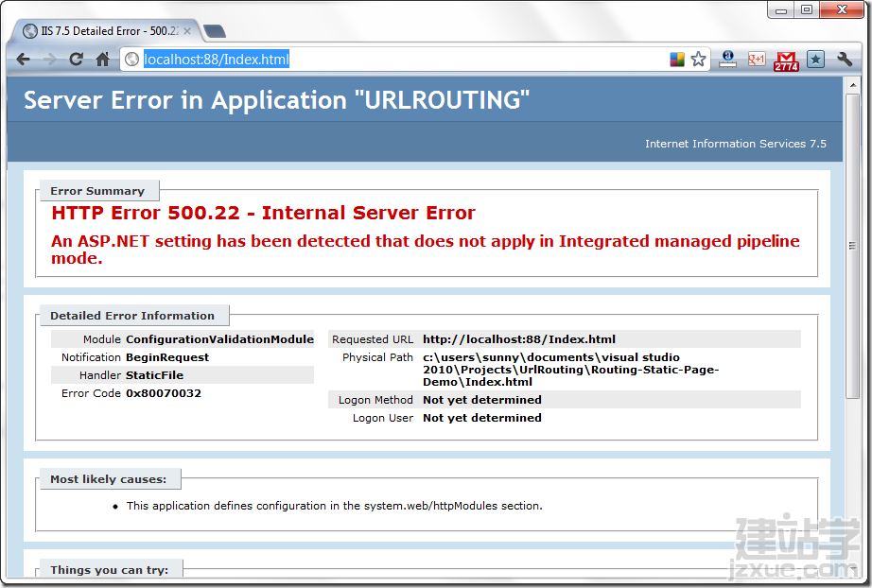
Task: Minimize the browser window
Action: [x=781, y=10]
